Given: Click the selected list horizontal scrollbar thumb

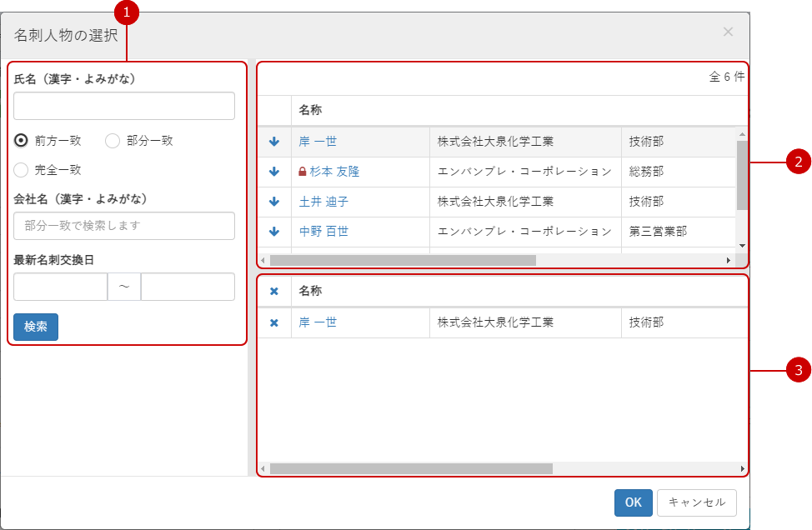Looking at the screenshot, I should (x=411, y=469).
